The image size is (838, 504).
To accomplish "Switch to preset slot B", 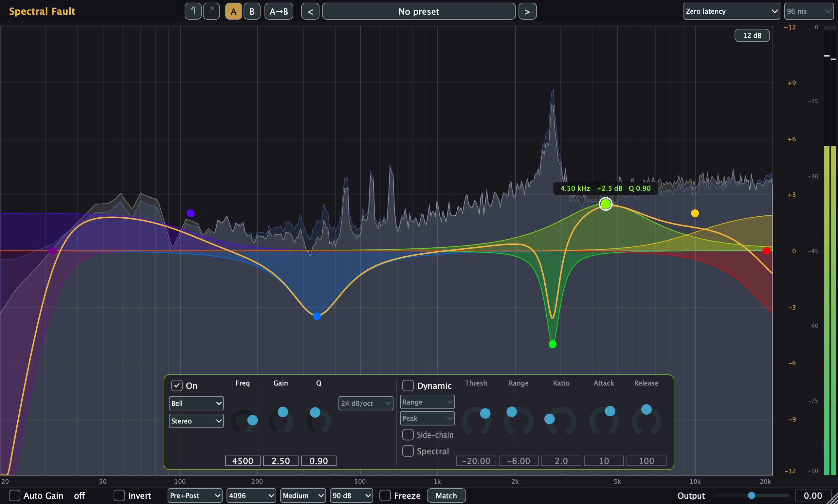I will pos(252,11).
